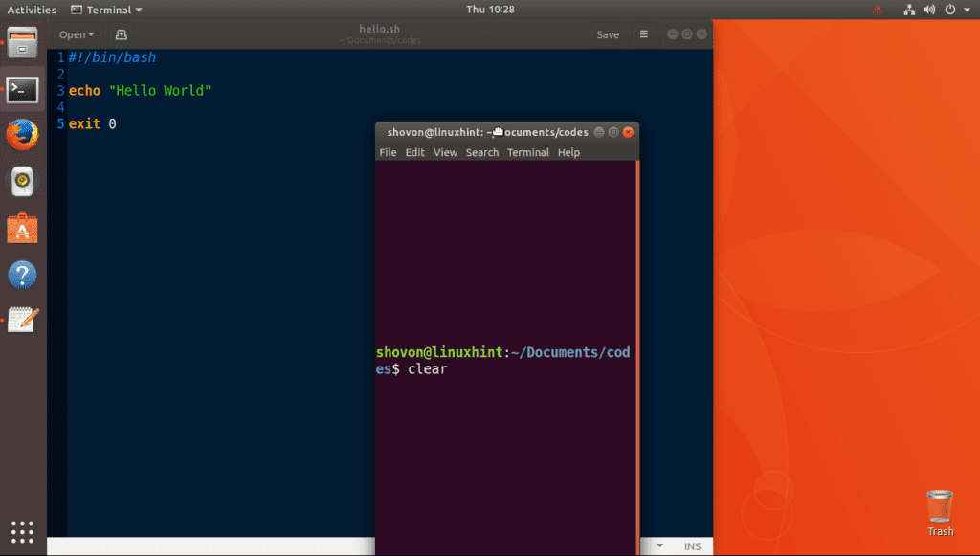The width and height of the screenshot is (980, 556).
Task: Save the hello.sh file
Action: (607, 33)
